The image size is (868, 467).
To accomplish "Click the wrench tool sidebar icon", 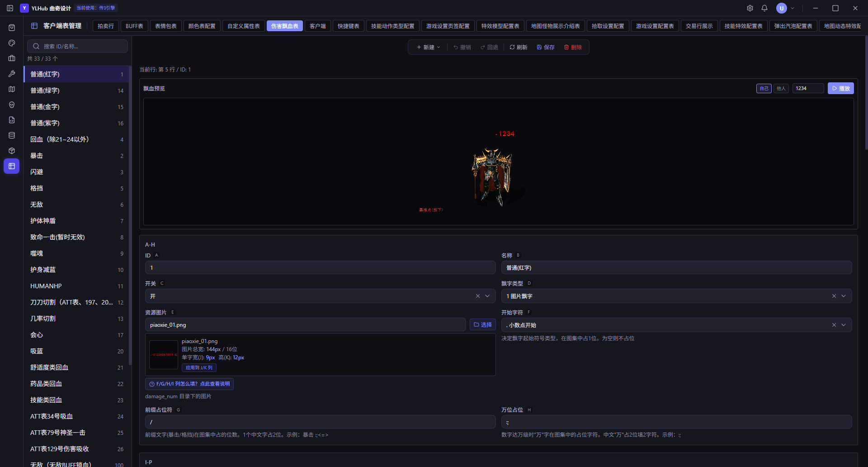I will [12, 74].
